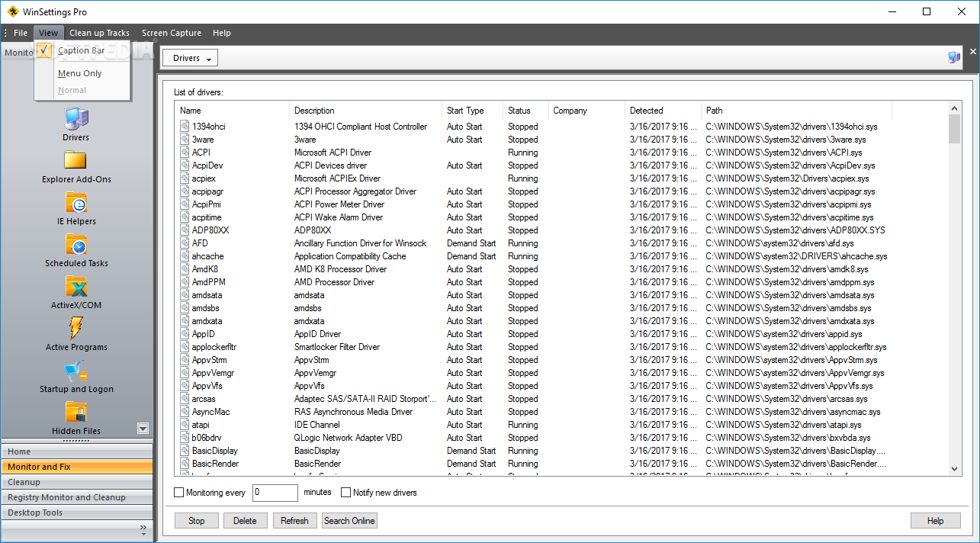Screen dimensions: 980x543
Task: Select the IE Helpers icon
Action: pos(76,202)
